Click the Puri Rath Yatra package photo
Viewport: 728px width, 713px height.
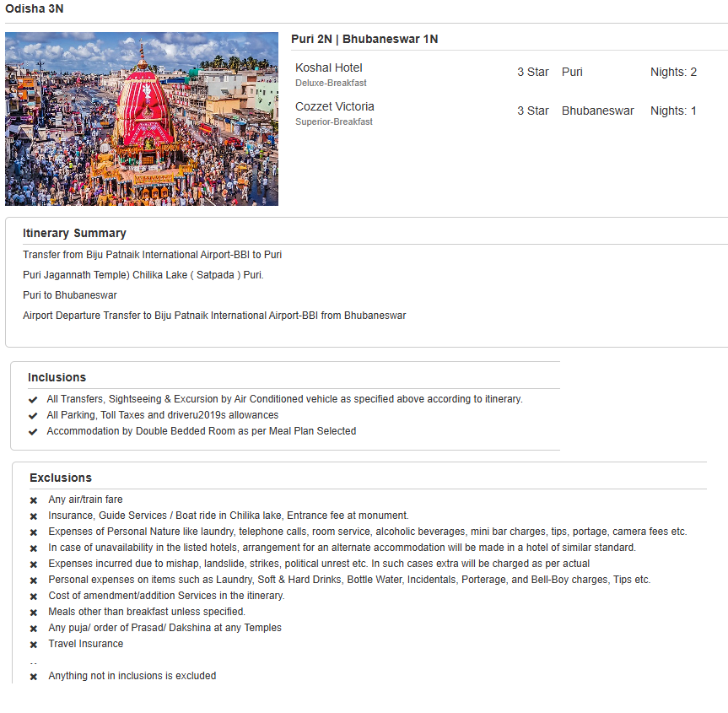[x=142, y=119]
